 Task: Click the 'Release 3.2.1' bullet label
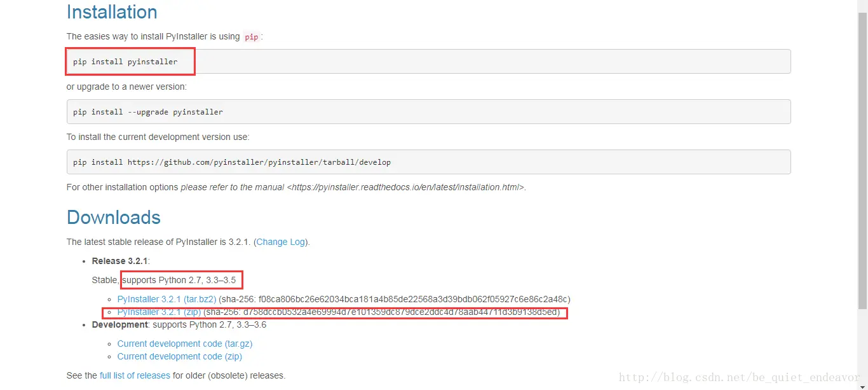[120, 261]
